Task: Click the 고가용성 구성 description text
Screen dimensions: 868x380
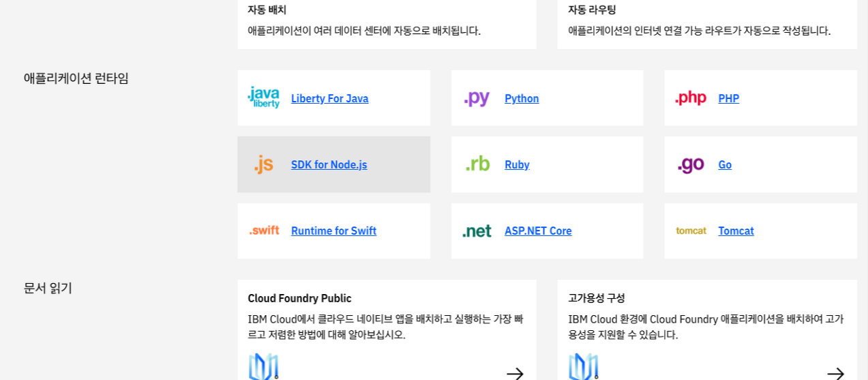Action: pos(706,327)
